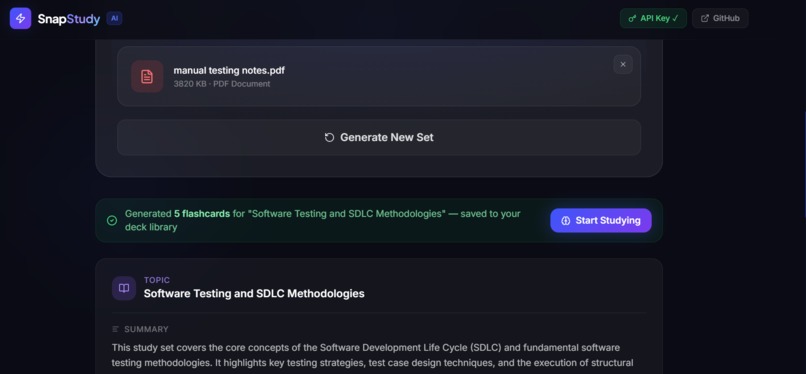This screenshot has width=806, height=374.
Task: Remove manual testing notes.pdf with the X
Action: (x=623, y=65)
